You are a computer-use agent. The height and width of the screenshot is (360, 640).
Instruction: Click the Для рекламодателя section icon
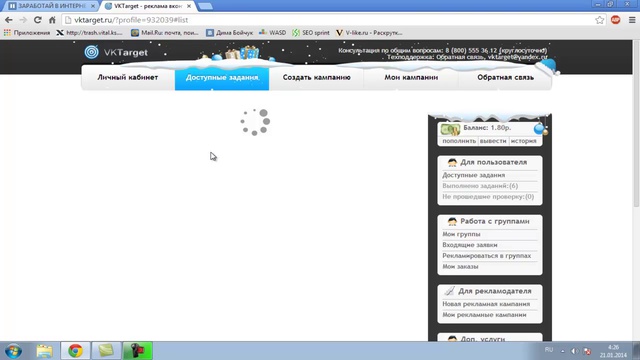tap(449, 291)
